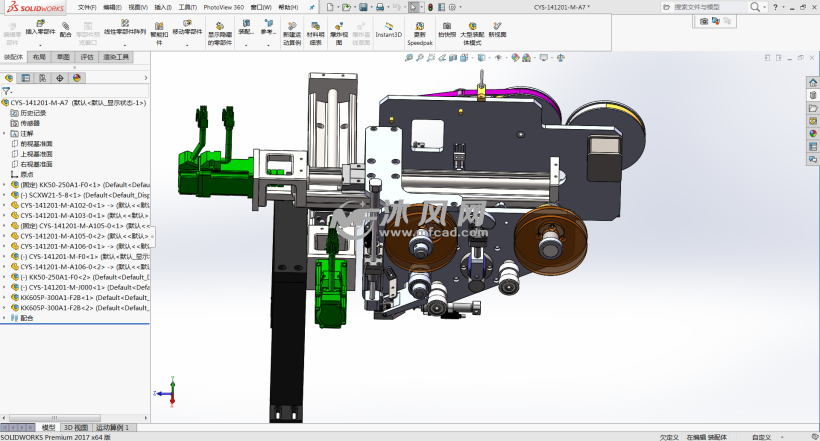Select the Mate (配合) tool
820x441 pixels.
click(66, 27)
